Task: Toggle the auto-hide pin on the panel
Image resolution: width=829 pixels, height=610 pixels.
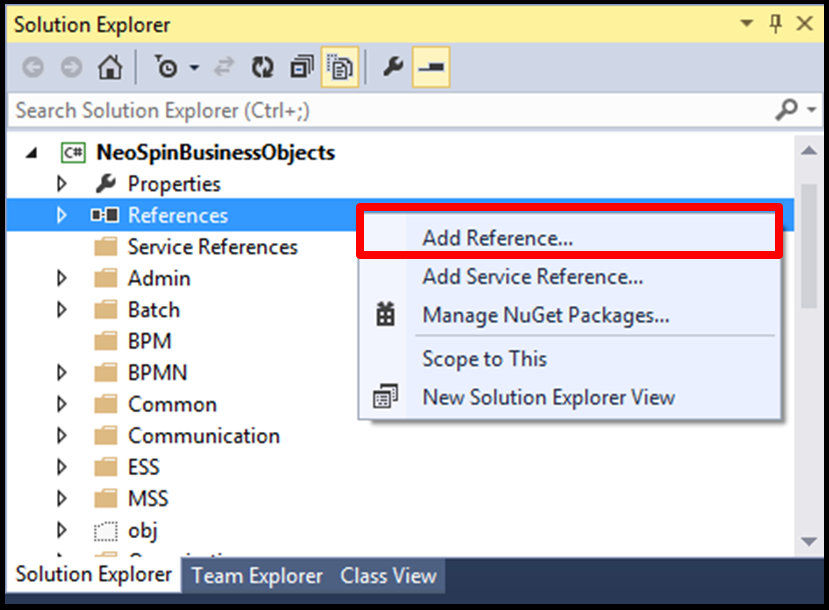Action: (x=775, y=24)
